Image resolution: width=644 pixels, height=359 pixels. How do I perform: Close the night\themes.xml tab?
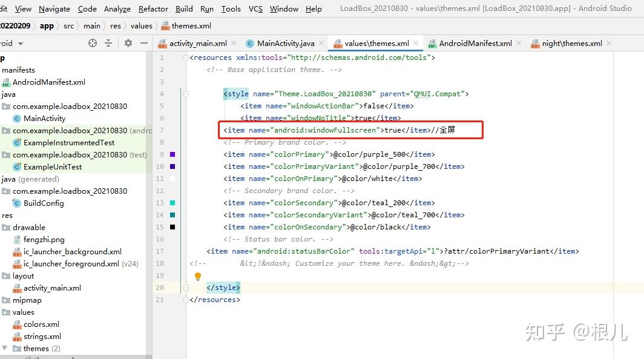(609, 43)
